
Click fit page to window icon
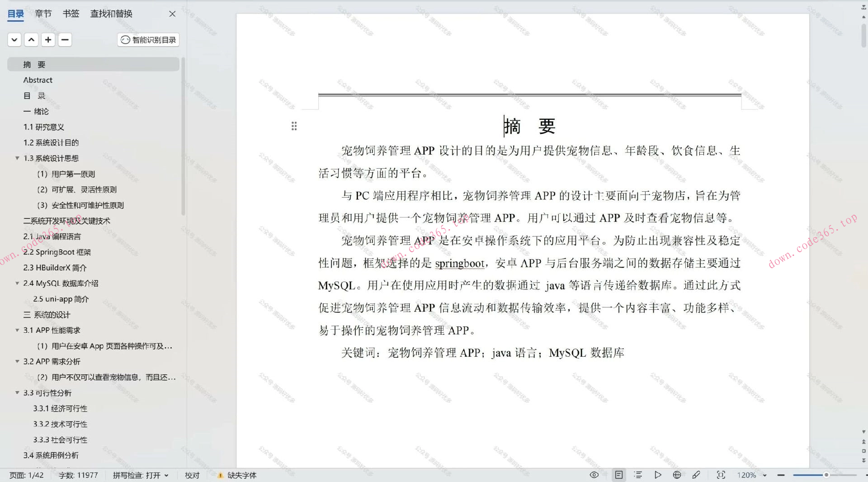pos(721,475)
